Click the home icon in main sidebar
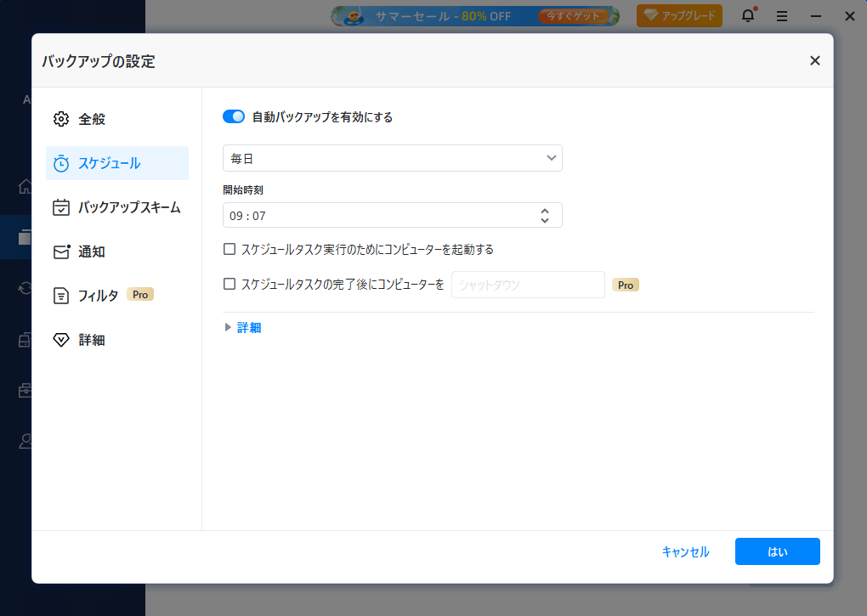The width and height of the screenshot is (867, 616). pyautogui.click(x=25, y=186)
